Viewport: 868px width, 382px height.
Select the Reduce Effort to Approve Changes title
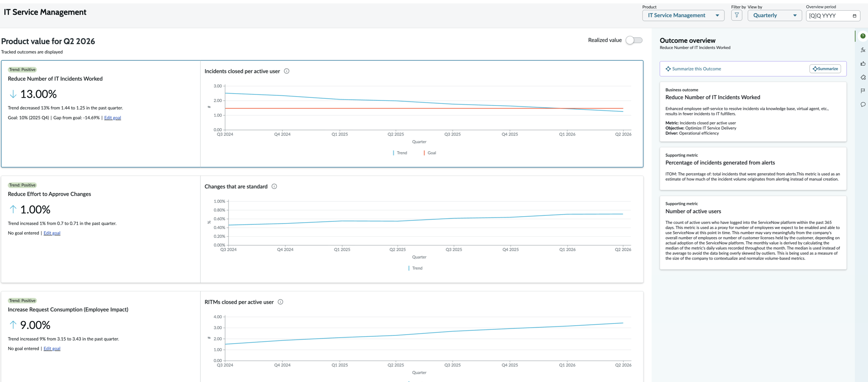(50, 194)
